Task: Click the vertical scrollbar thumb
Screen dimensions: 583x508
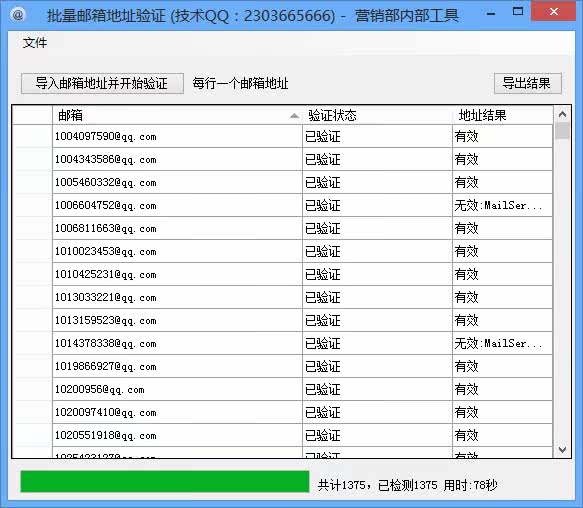Action: (562, 131)
